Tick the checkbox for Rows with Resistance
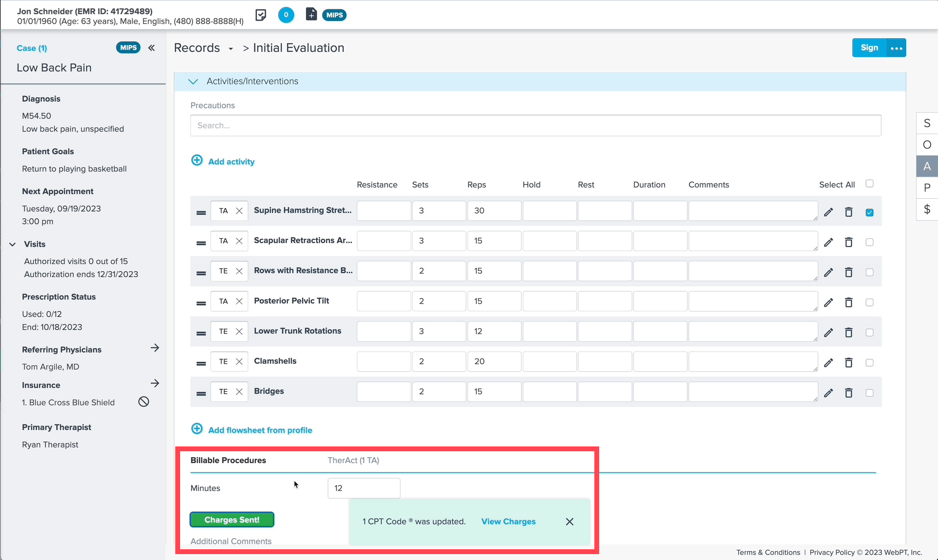The height and width of the screenshot is (560, 938). pyautogui.click(x=869, y=272)
